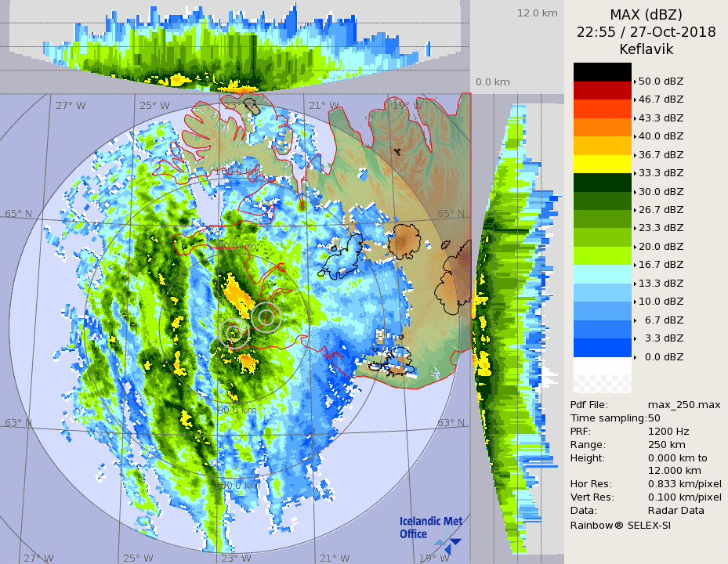The width and height of the screenshot is (728, 564).
Task: Select the black legend color swatch
Action: [602, 72]
